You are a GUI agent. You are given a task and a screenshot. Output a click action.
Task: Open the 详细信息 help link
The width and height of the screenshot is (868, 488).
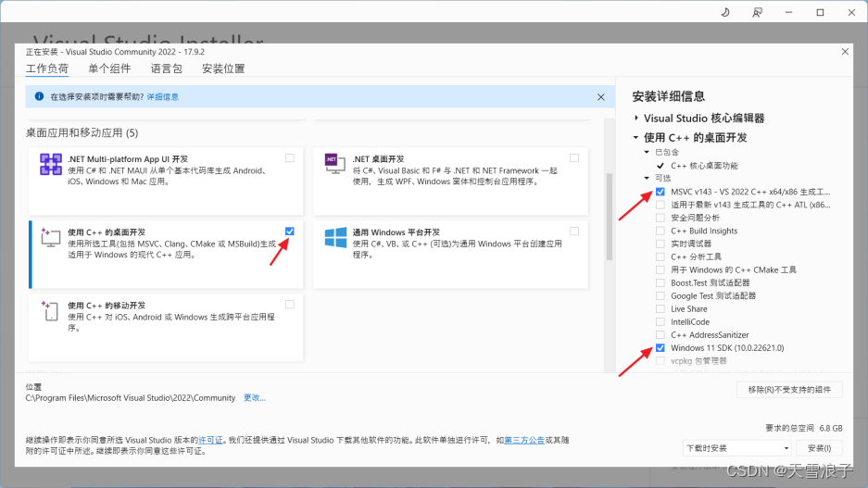(x=163, y=97)
